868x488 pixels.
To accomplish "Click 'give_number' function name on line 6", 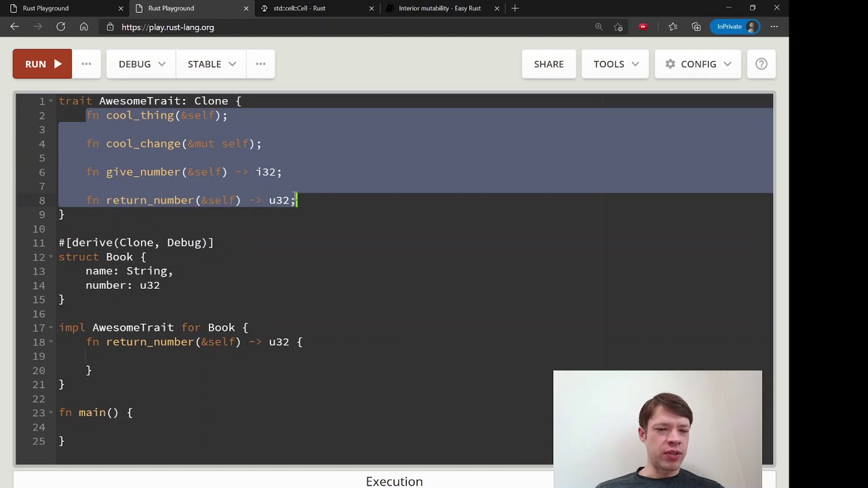I will click(143, 172).
